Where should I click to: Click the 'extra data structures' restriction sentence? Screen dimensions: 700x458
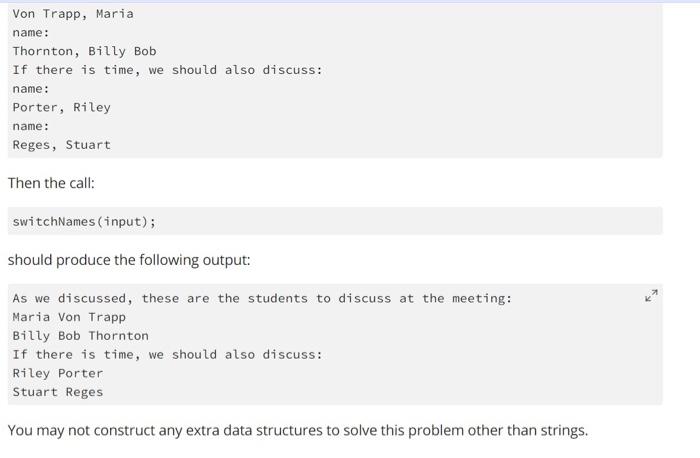298,430
